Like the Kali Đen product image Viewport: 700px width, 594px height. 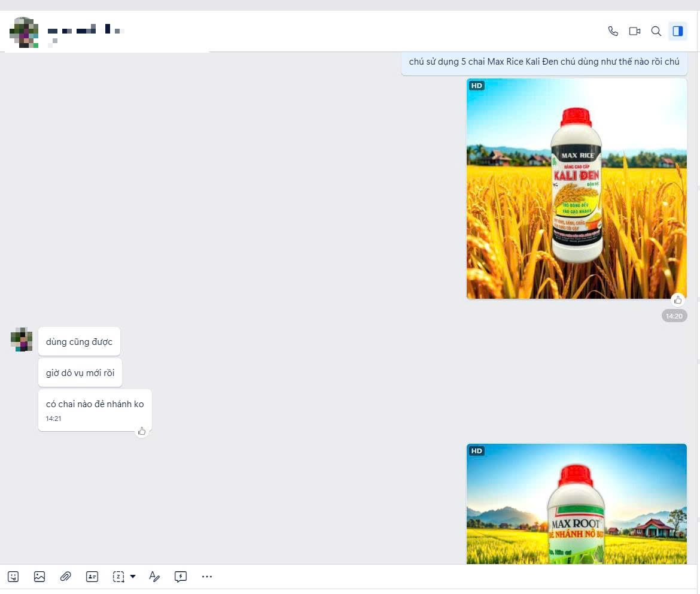[x=678, y=300]
